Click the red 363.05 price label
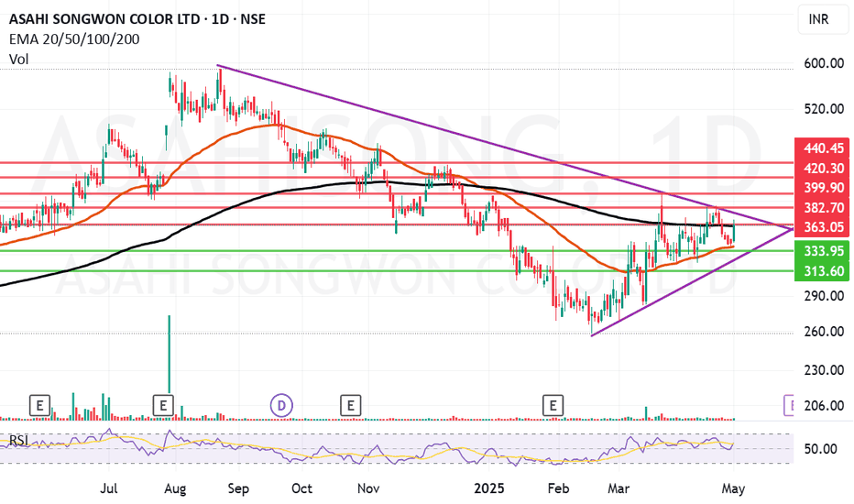This screenshot has height=504, width=854. (x=822, y=226)
